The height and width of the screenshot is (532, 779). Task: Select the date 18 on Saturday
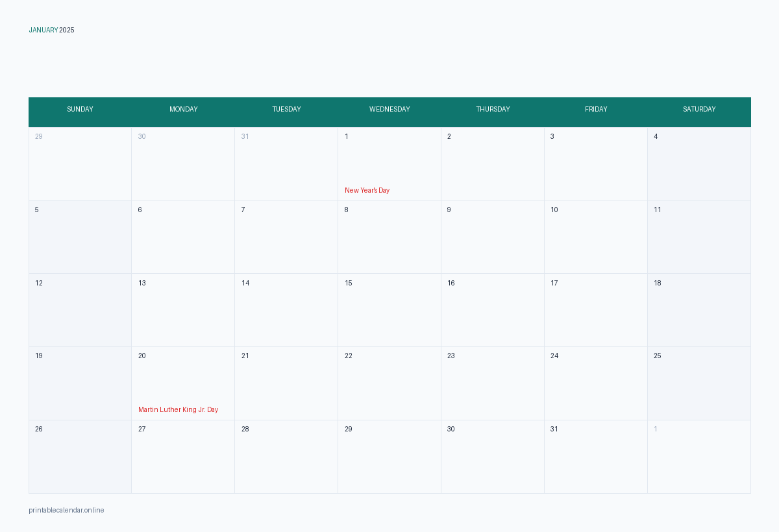coord(699,310)
